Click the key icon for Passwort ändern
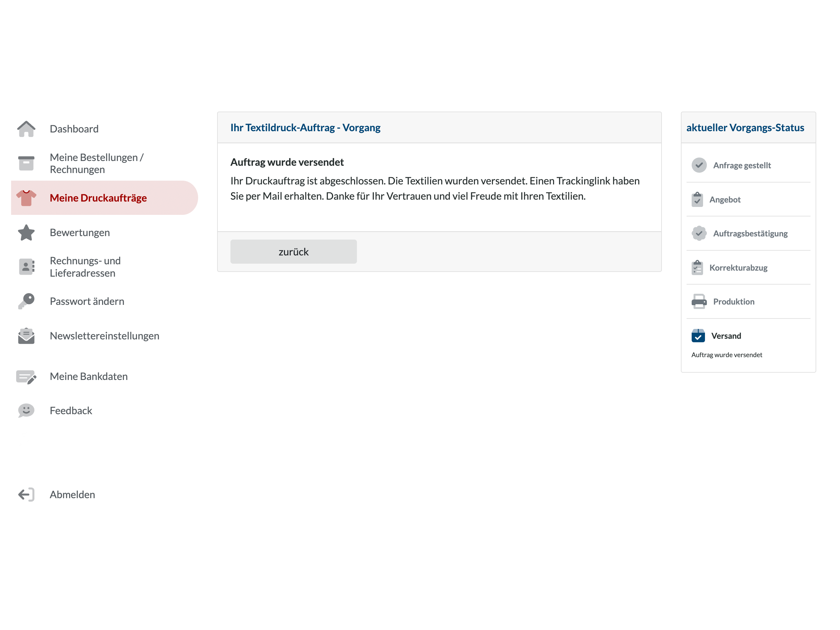The image size is (840, 630). [26, 301]
